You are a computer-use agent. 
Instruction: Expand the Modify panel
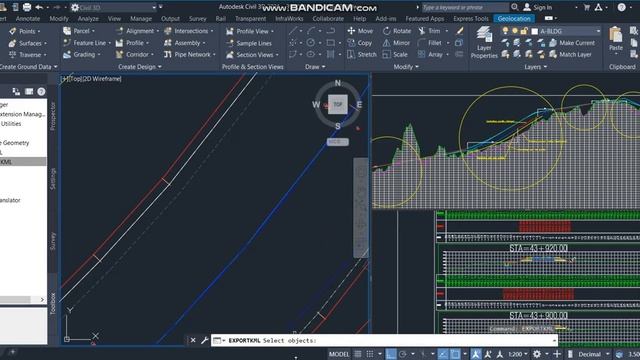[x=406, y=67]
